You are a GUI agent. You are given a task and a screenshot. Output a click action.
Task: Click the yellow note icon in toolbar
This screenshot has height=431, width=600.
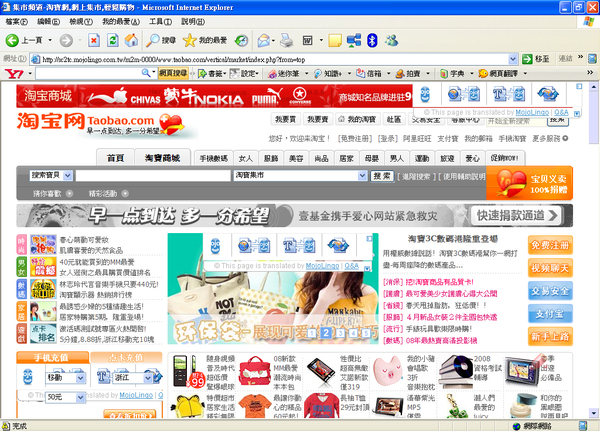point(335,40)
